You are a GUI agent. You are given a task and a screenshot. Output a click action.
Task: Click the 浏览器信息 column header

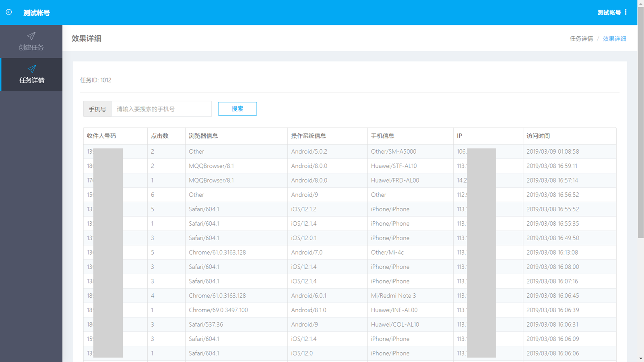[203, 136]
